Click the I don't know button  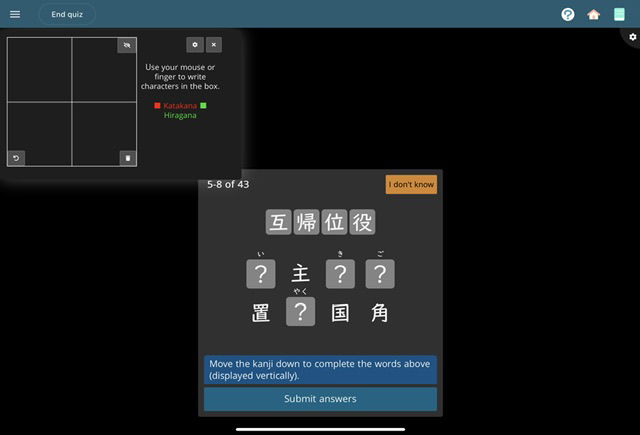(x=411, y=184)
